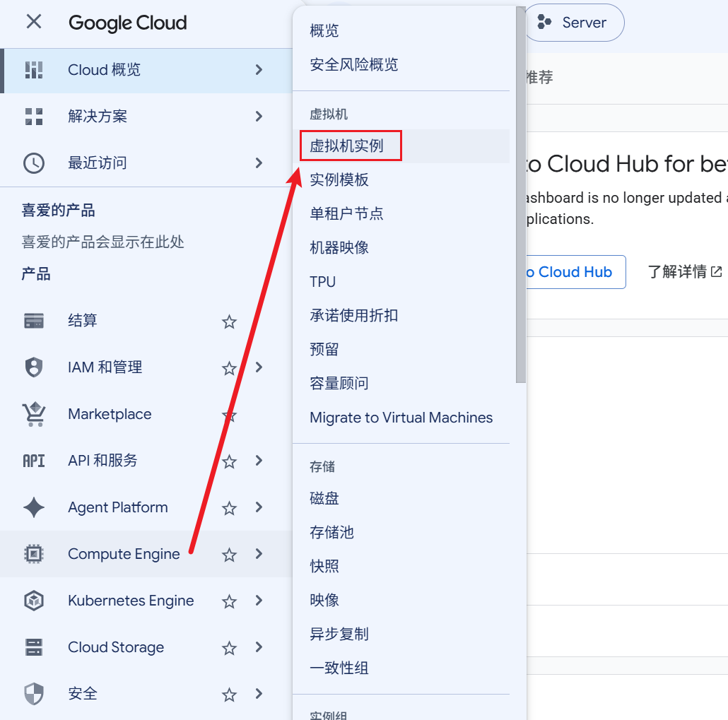
Task: Click the IAM 和管理 shield icon
Action: click(34, 367)
